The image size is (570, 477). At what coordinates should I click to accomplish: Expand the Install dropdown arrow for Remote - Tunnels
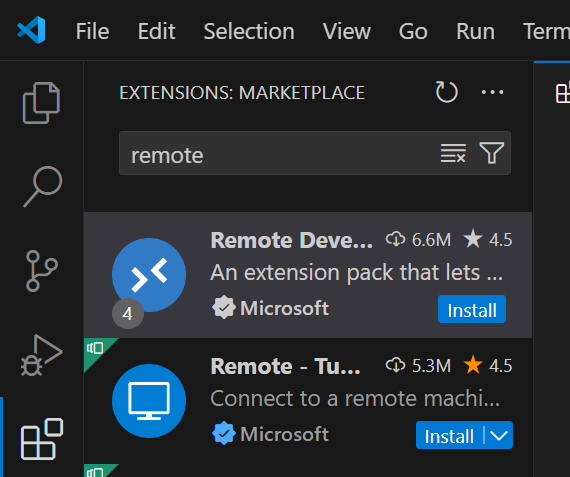pyautogui.click(x=499, y=436)
